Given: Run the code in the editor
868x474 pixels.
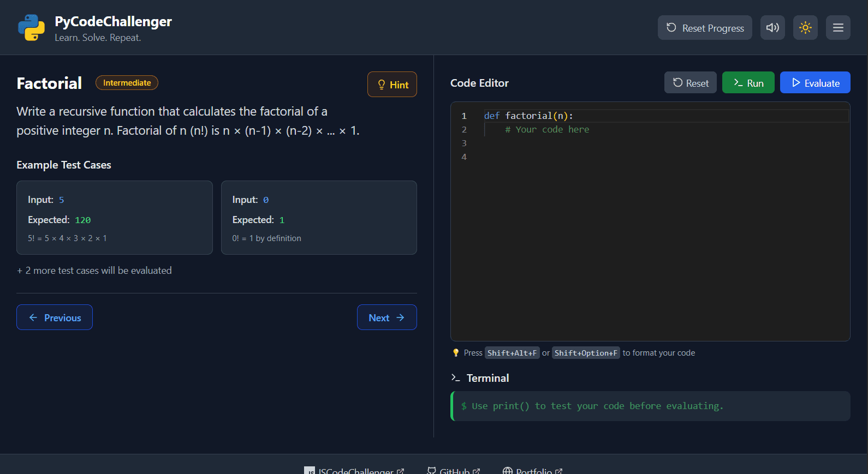Looking at the screenshot, I should 748,82.
